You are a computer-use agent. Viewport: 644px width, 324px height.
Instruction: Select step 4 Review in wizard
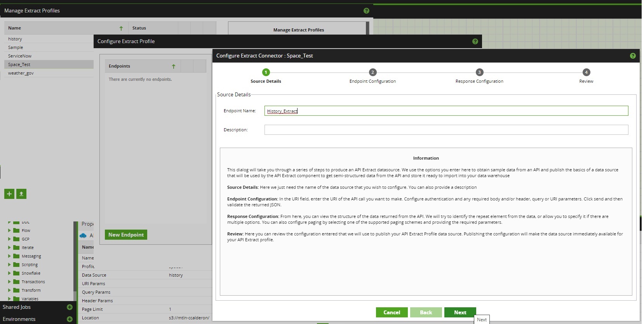point(586,72)
